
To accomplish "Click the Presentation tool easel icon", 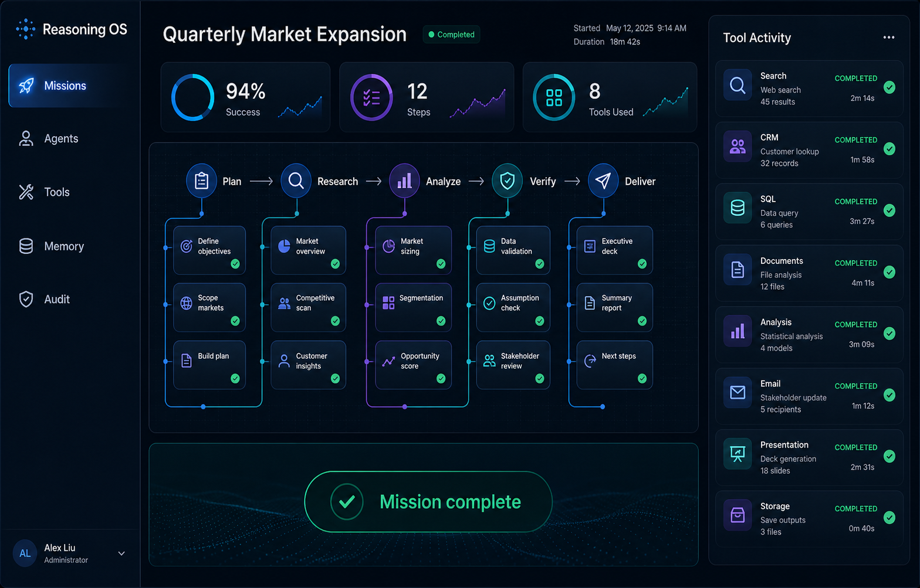I will pos(738,454).
